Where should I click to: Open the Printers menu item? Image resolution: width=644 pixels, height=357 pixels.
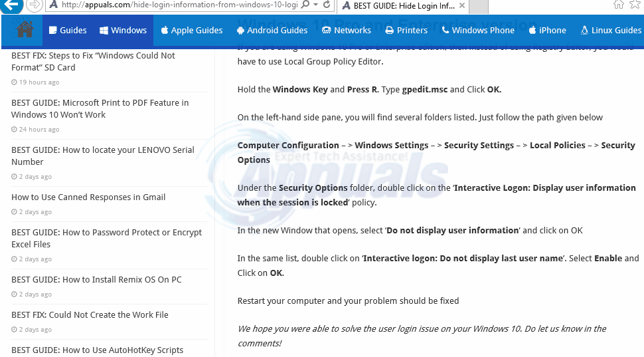click(406, 30)
